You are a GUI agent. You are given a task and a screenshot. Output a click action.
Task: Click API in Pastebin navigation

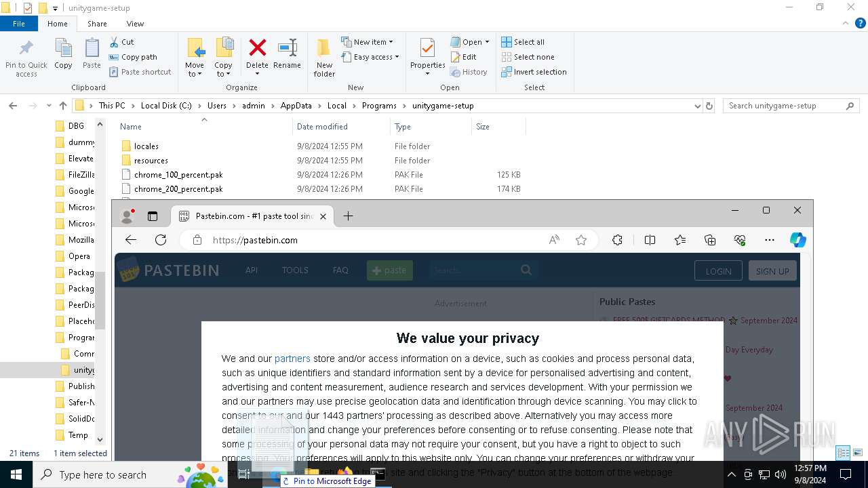pos(252,270)
